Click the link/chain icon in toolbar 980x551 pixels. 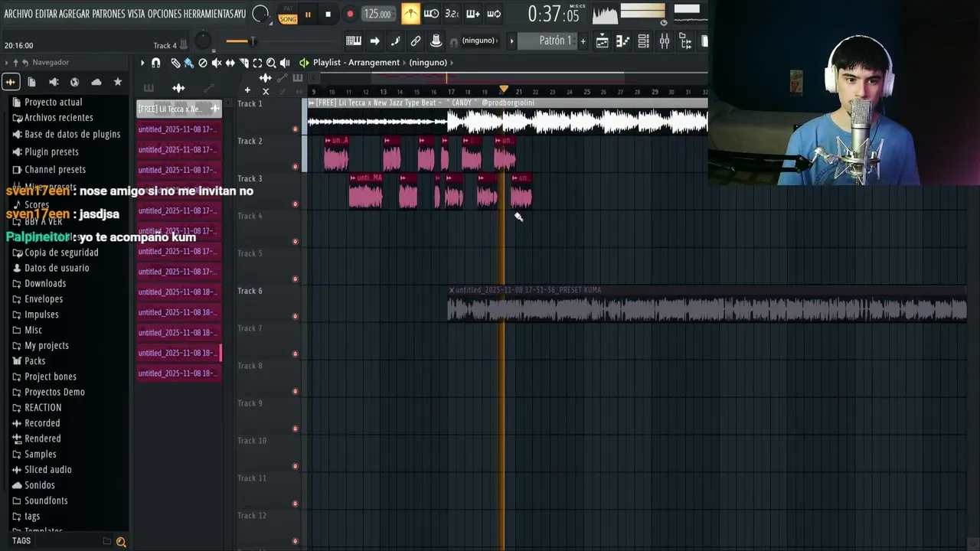416,41
